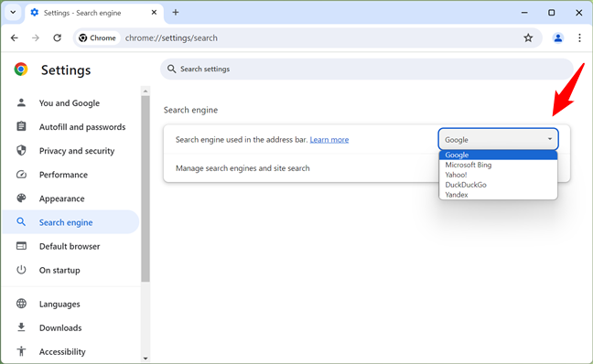
Task: Click the shield icon for Privacy
Action: point(21,150)
